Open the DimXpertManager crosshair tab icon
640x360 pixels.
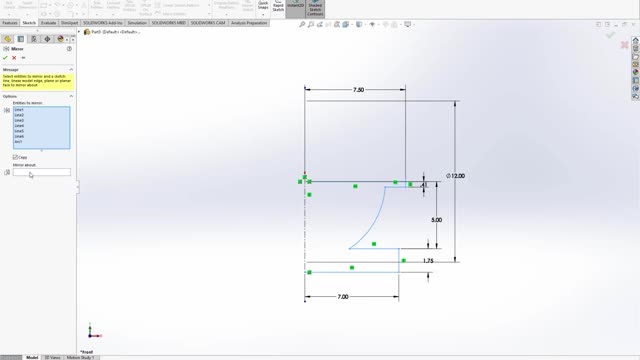click(47, 39)
